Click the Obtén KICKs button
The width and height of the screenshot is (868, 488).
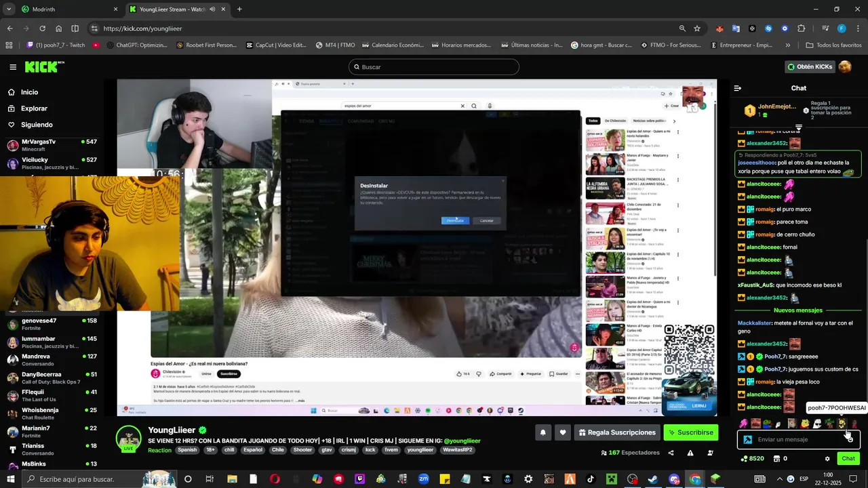tap(809, 66)
